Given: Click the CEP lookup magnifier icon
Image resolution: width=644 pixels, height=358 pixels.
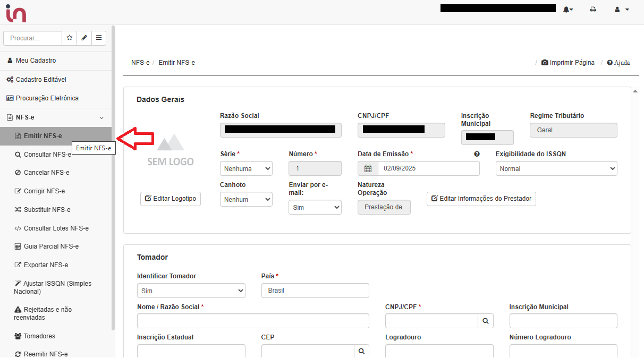Looking at the screenshot, I should 361,351.
